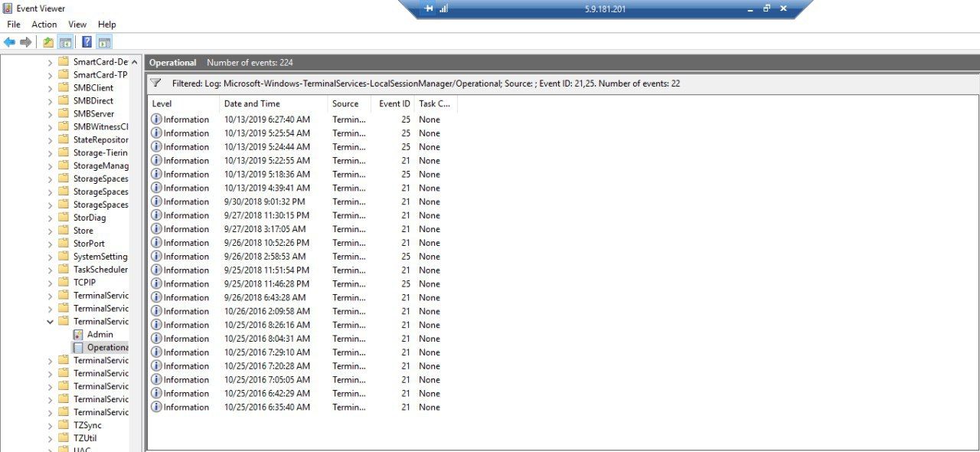Click the Up One Level folder icon
Screen dimensions: 980x452
pos(48,42)
